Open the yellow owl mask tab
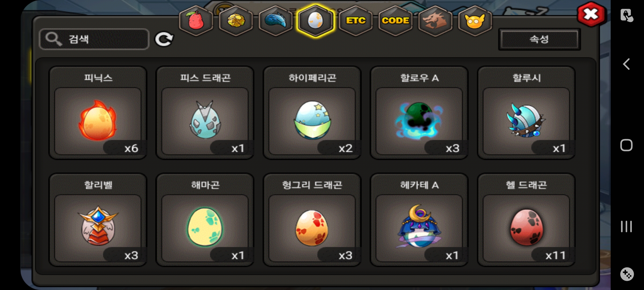 [x=475, y=20]
